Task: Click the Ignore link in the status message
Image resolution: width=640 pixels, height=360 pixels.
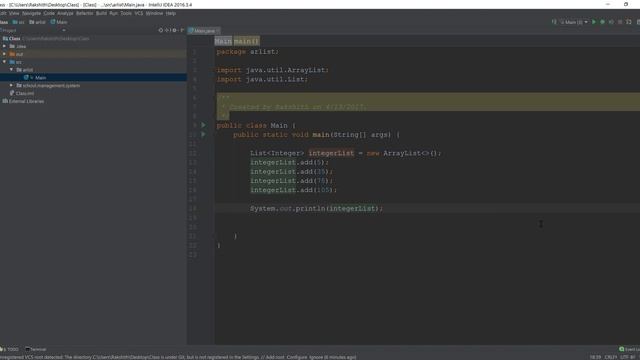Action: point(316,357)
